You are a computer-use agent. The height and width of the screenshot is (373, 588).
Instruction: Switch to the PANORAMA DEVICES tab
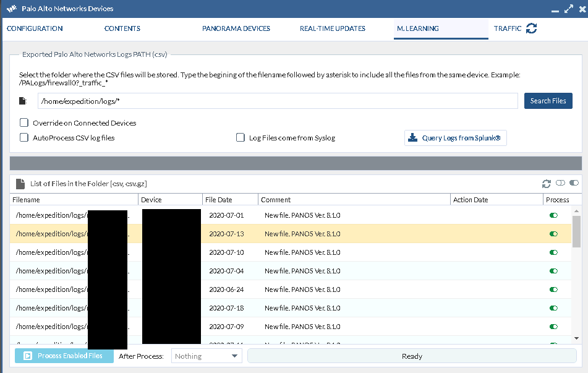click(236, 28)
